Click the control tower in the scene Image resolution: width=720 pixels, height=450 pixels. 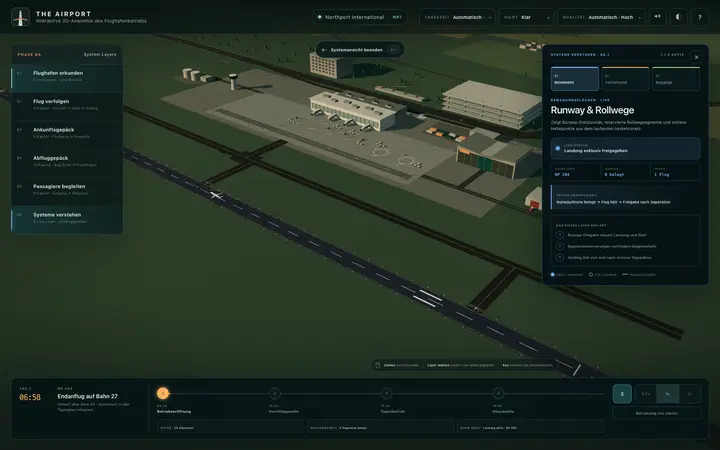pyautogui.click(x=233, y=81)
